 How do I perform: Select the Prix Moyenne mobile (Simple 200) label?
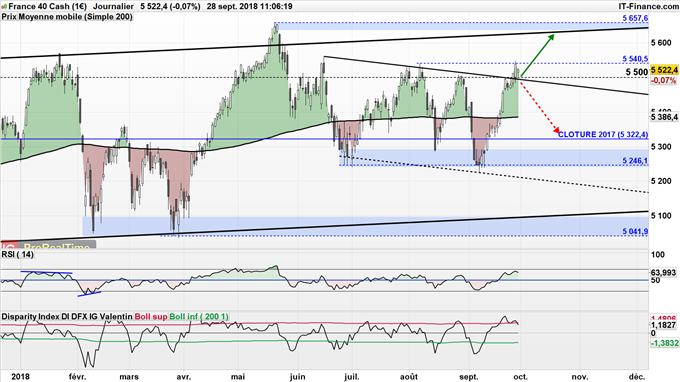pyautogui.click(x=67, y=17)
